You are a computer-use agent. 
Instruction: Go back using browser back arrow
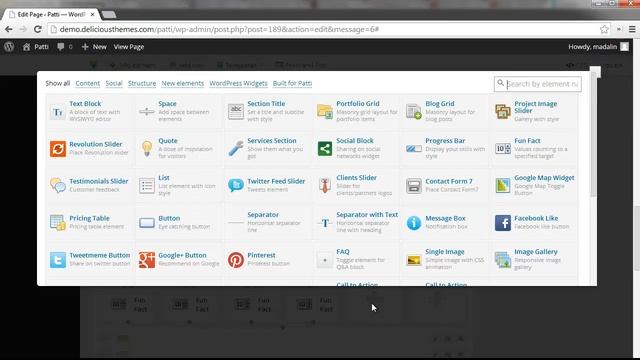[9, 29]
